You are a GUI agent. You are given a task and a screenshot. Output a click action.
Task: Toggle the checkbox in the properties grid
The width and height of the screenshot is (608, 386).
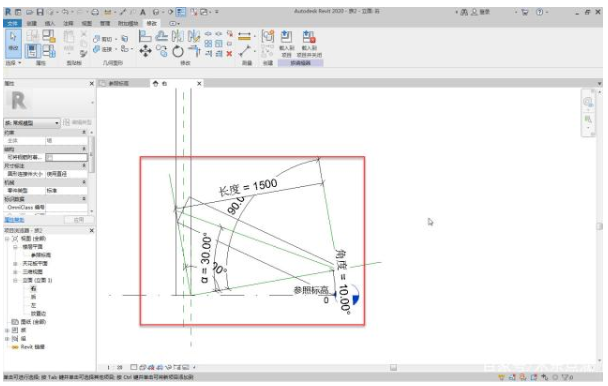pos(50,157)
